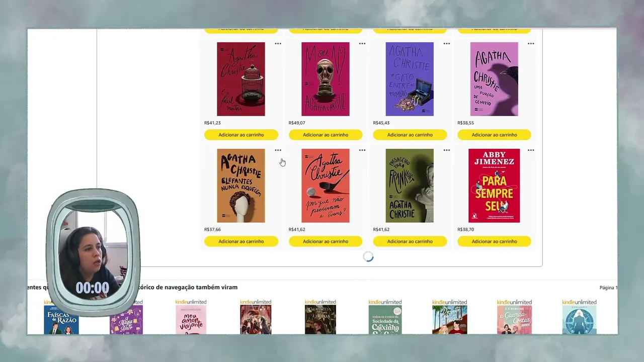Viewport: 644px width, 362px height.
Task: Add the R$38,70 book to cart
Action: point(494,241)
